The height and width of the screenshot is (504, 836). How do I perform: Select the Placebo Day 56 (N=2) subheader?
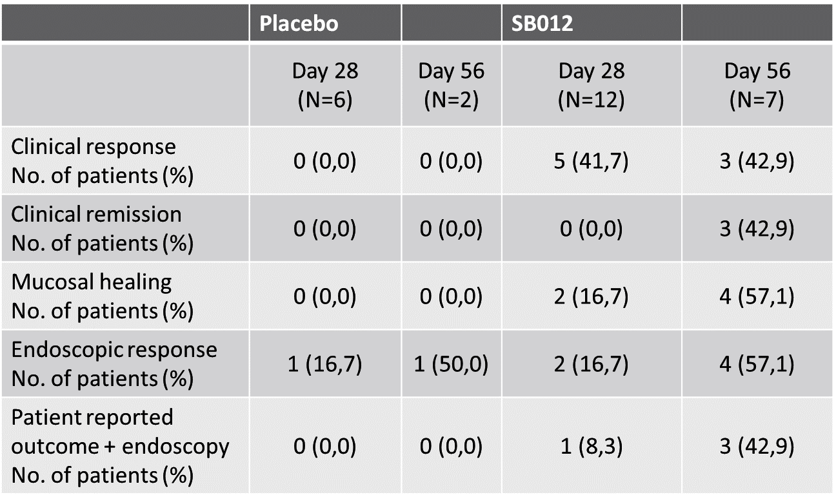(451, 86)
